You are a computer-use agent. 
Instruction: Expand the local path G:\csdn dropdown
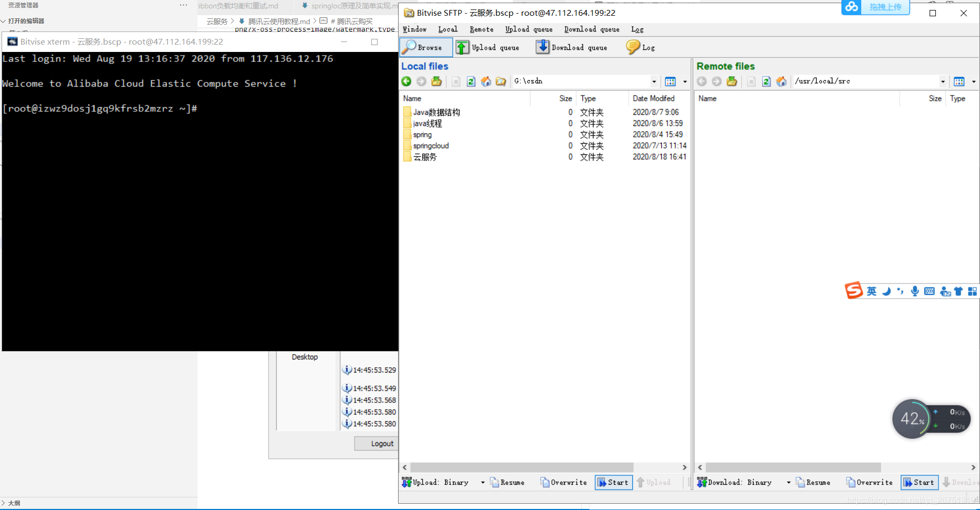click(x=654, y=81)
